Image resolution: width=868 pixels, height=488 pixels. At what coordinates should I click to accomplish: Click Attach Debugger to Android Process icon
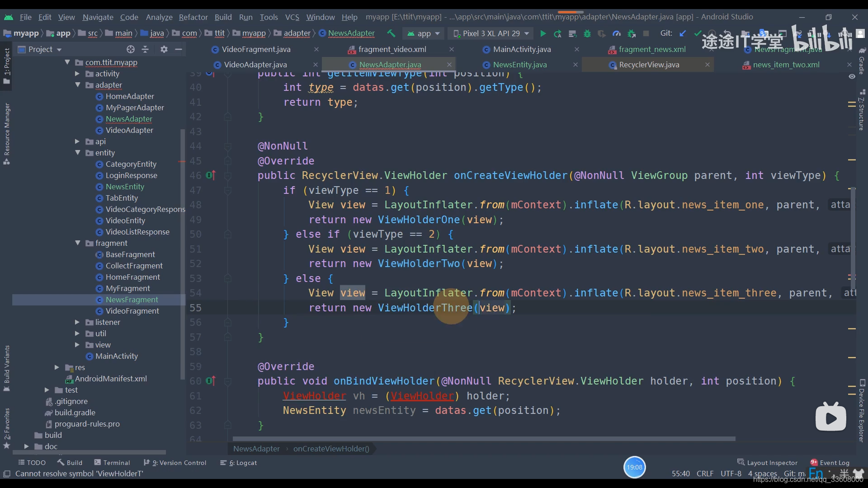point(631,33)
